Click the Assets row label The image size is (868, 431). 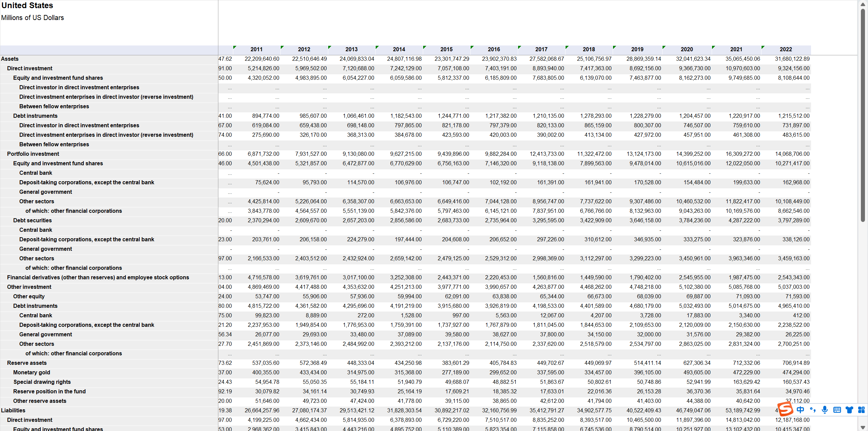[10, 59]
